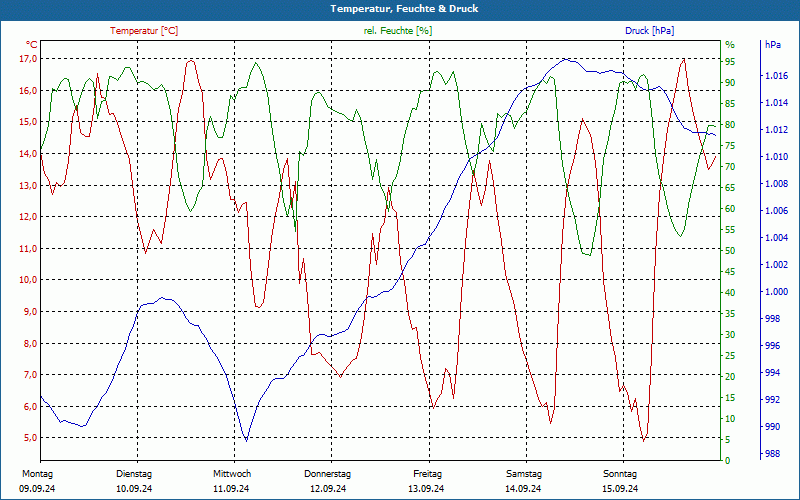Click the green '25' humidity axis value
Screen dimensions: 800x500
tap(730, 356)
